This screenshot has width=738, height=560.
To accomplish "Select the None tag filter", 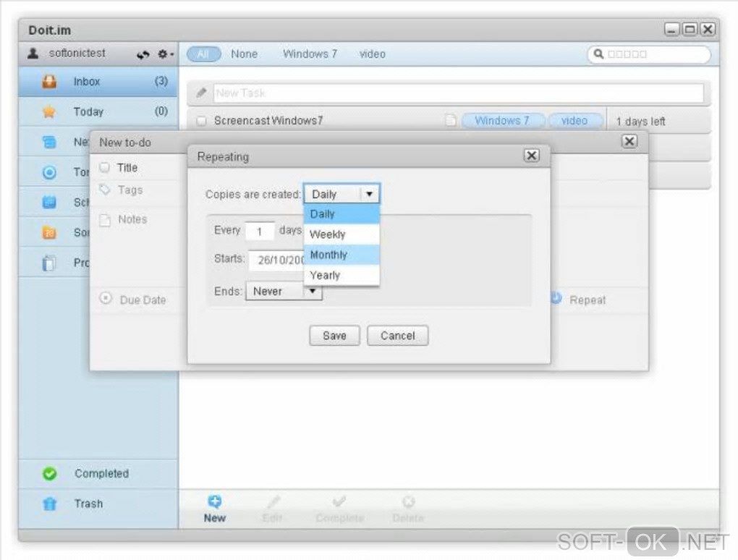I will point(245,54).
